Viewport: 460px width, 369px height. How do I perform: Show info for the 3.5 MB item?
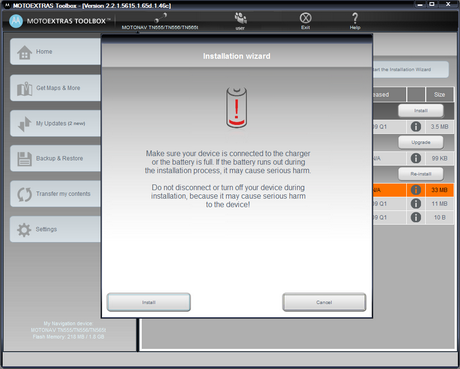click(x=415, y=127)
